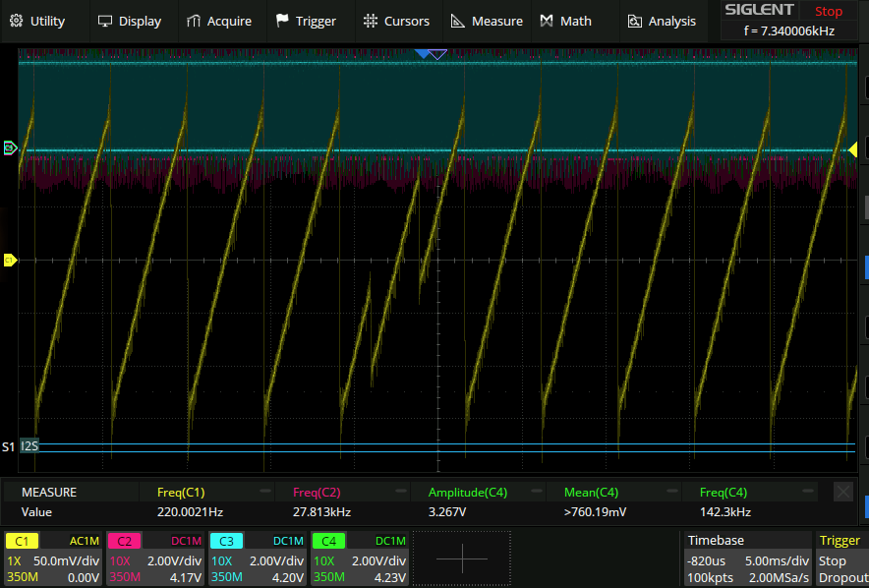
Task: Click the Trigger flag icon
Action: pyautogui.click(x=283, y=21)
